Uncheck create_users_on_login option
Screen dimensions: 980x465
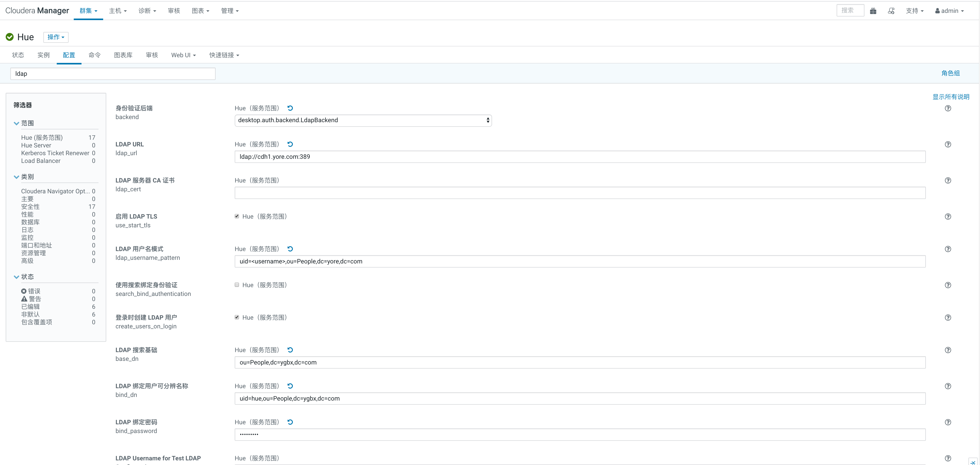tap(237, 317)
